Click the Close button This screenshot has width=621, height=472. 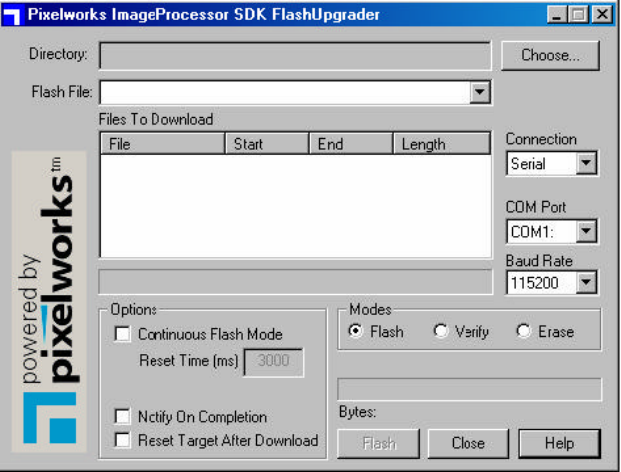(468, 443)
